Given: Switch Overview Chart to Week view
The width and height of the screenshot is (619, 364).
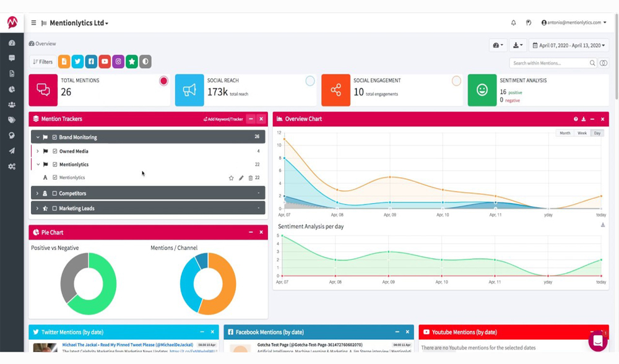Looking at the screenshot, I should (x=582, y=133).
